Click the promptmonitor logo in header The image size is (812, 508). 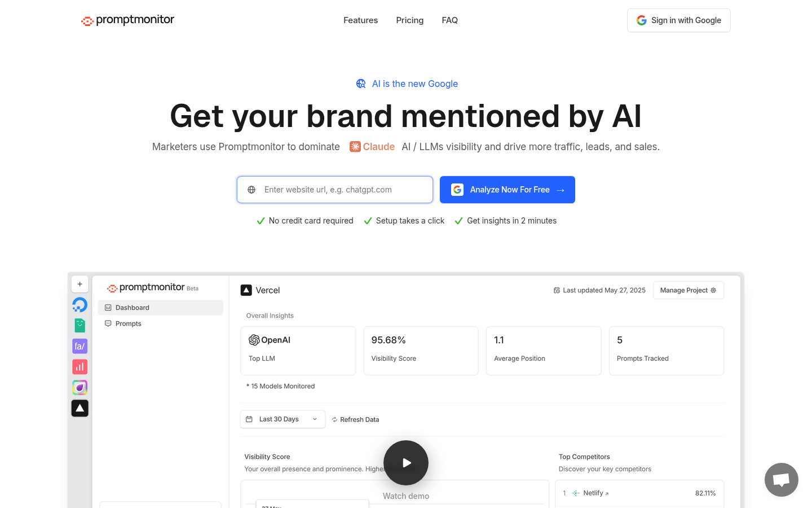click(x=127, y=20)
